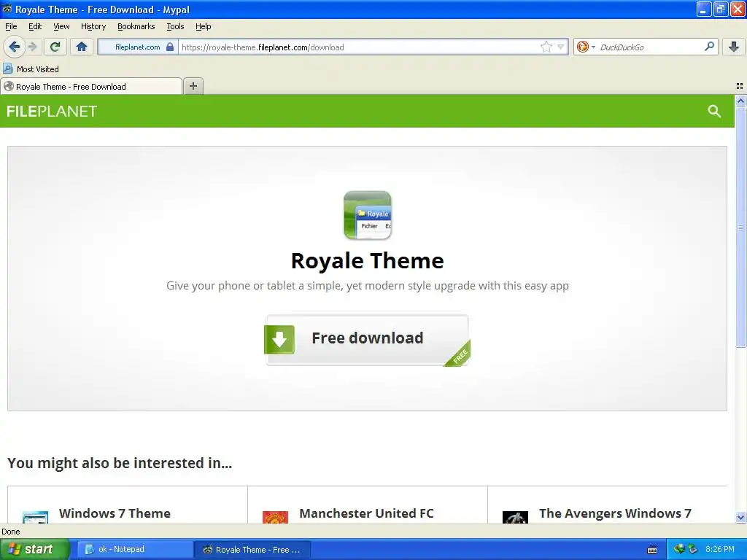This screenshot has height=560, width=747.
Task: Open the History menu
Action: coord(93,26)
